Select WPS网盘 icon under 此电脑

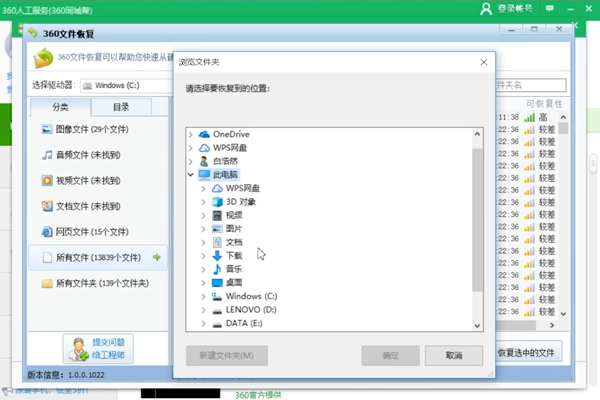click(x=217, y=188)
